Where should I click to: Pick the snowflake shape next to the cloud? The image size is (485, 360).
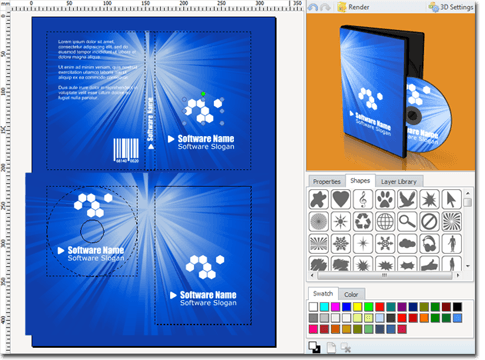tap(385, 243)
